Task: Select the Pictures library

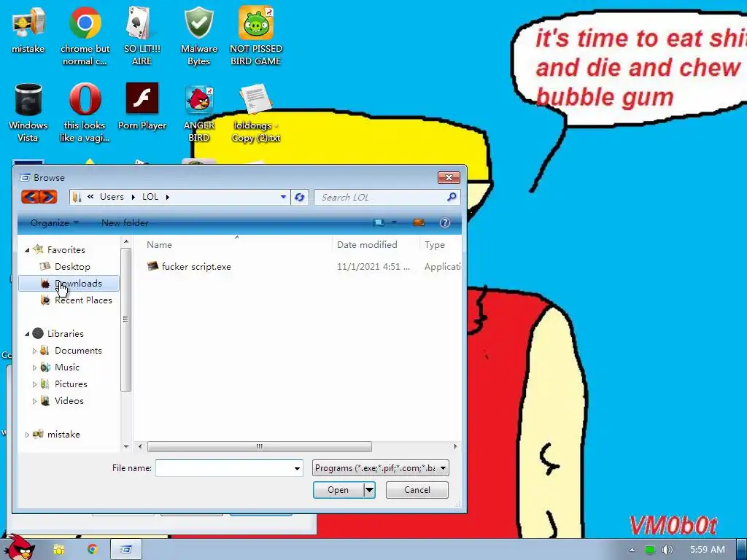Action: 64,384
